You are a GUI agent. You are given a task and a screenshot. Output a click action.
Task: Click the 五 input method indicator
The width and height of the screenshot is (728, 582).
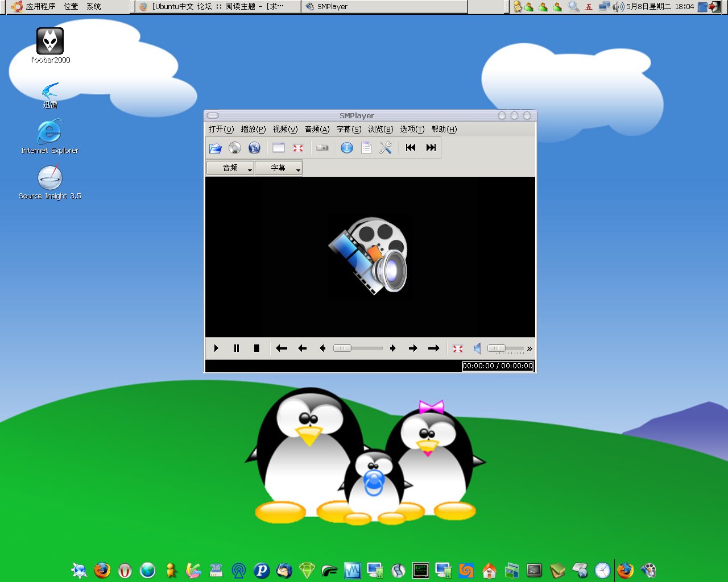pos(589,7)
